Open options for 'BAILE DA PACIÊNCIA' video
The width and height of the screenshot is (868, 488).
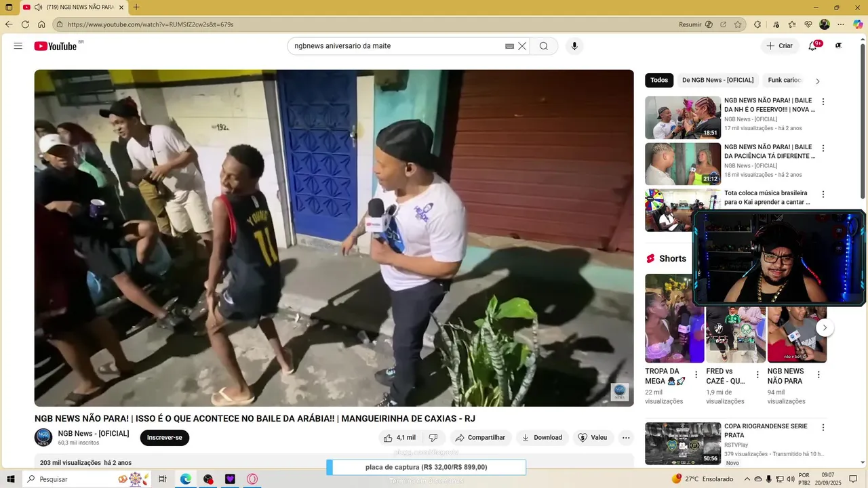tap(823, 148)
